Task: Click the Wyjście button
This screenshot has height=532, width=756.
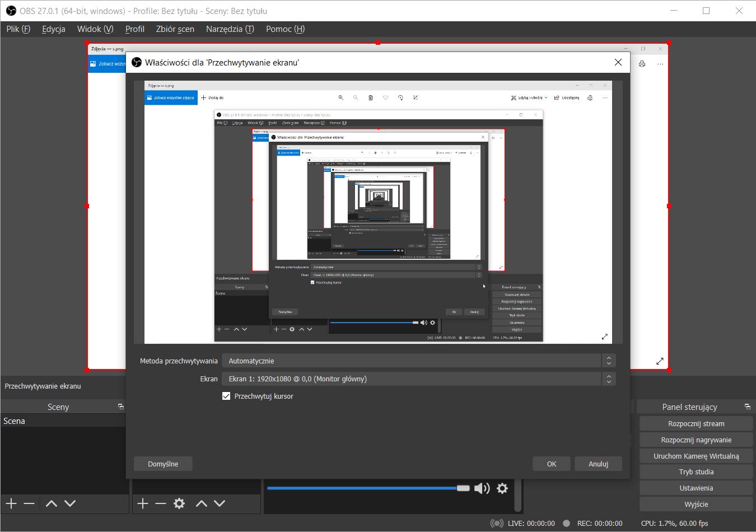Action: coord(696,504)
